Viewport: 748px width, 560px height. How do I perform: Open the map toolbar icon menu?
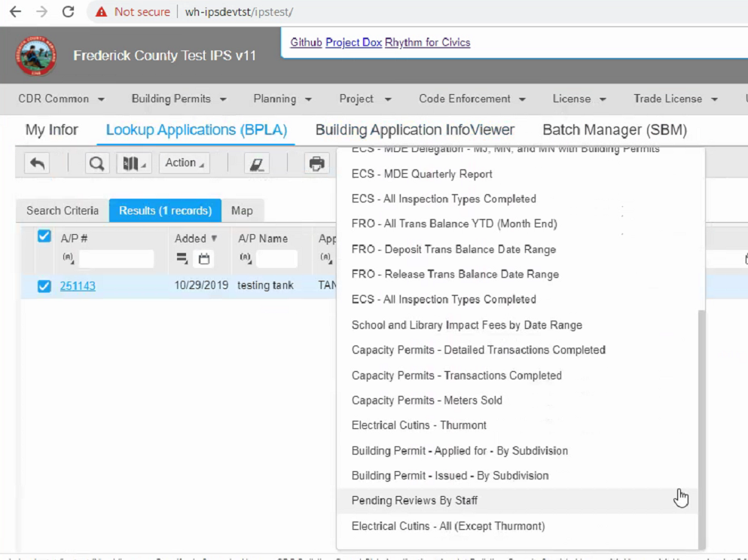click(x=134, y=163)
